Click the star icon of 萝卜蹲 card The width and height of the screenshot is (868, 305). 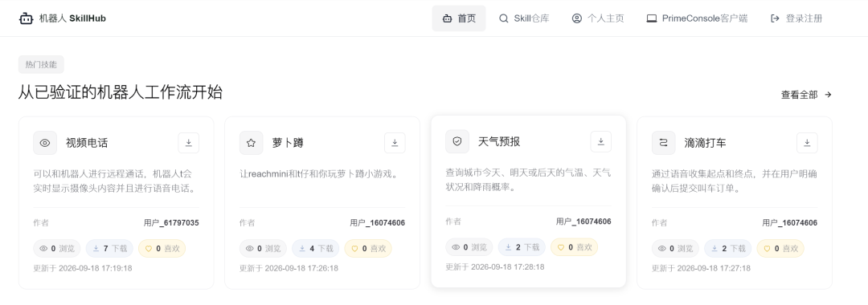[x=252, y=143]
